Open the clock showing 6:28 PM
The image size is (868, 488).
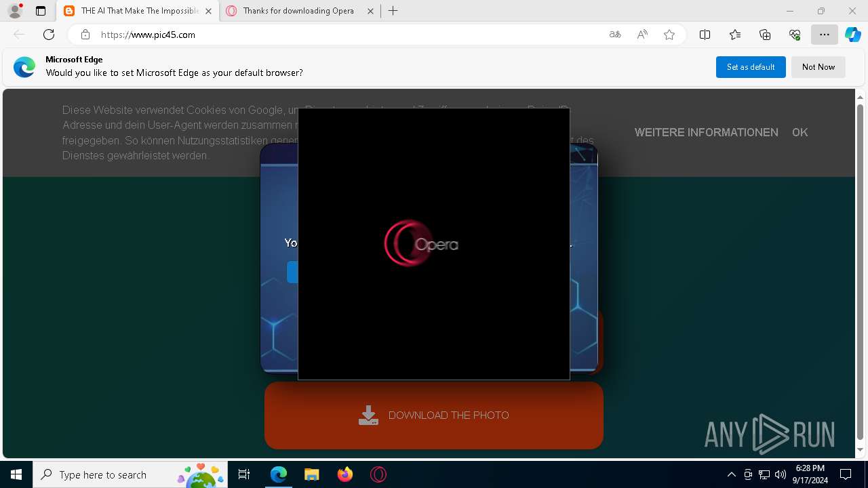tap(810, 474)
